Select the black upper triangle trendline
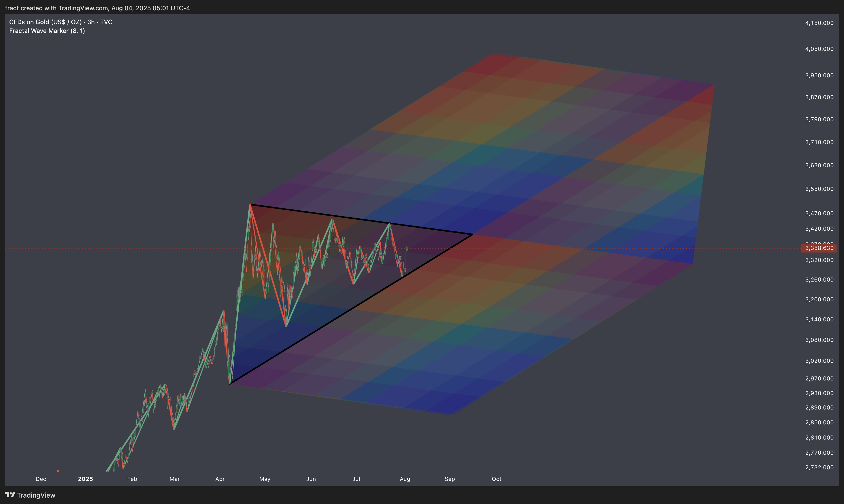Screen dimensions: 844x504 point(361,219)
